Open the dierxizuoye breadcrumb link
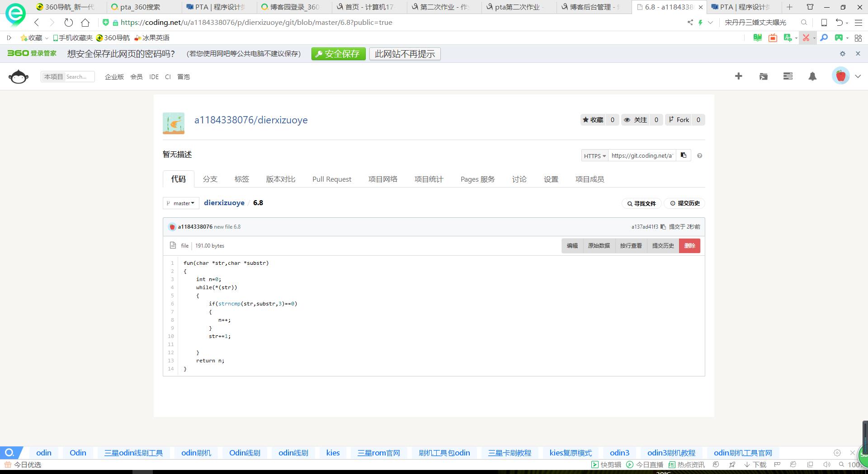This screenshot has width=868, height=474. (224, 203)
